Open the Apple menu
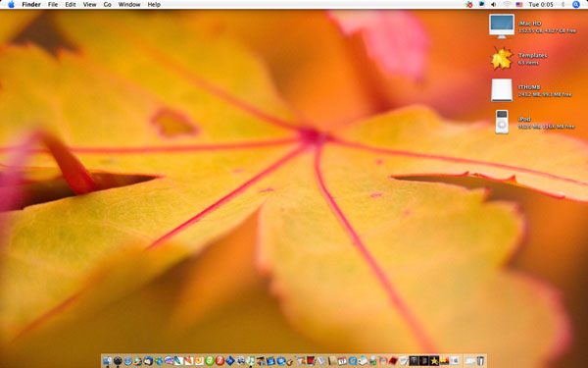588x368 pixels. (11, 5)
